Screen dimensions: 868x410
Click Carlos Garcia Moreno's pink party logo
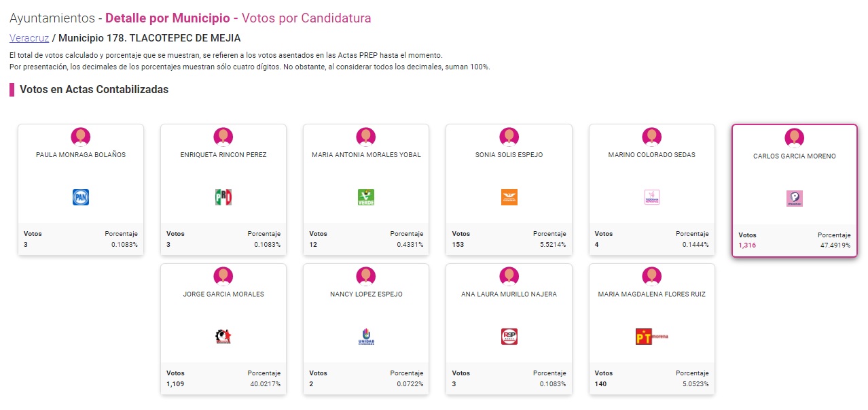(x=794, y=199)
